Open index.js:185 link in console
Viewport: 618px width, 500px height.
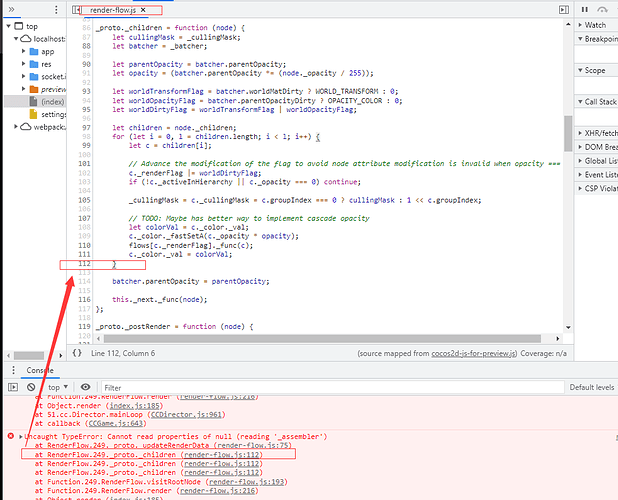(x=134, y=405)
